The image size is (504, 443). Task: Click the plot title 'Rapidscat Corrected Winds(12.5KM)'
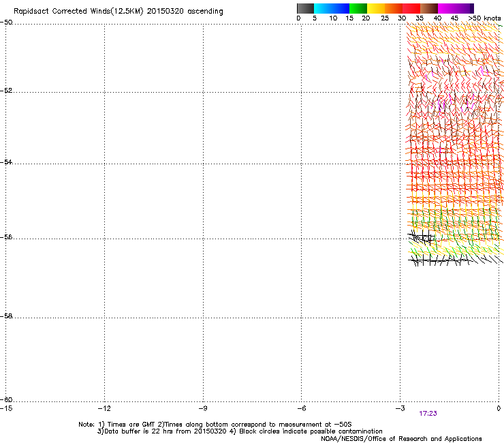click(x=78, y=12)
